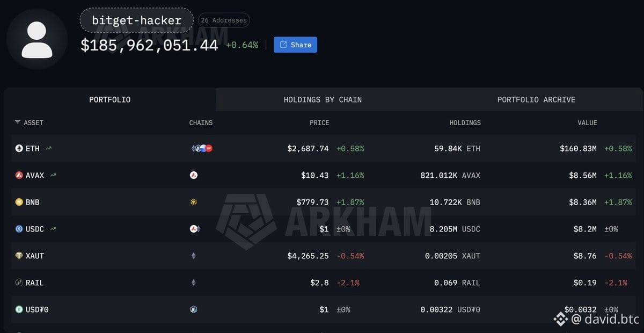Click the ETH token icon

coord(19,148)
